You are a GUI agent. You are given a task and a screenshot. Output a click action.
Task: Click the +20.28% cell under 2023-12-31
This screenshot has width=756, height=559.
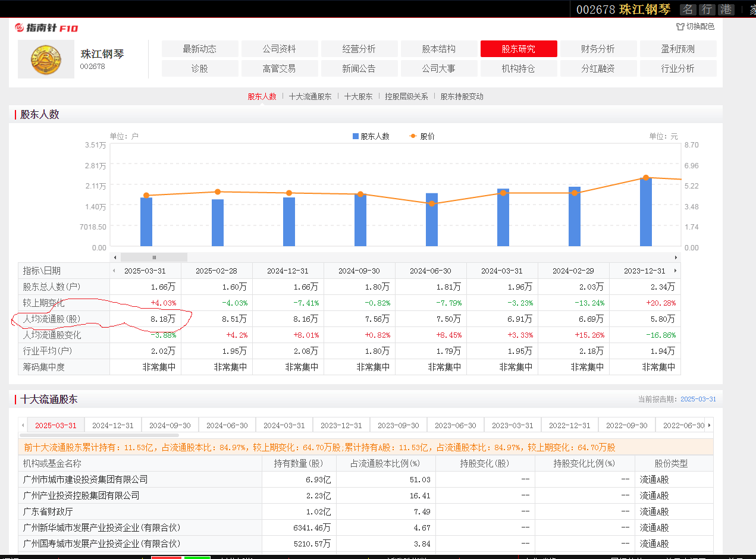(x=645, y=303)
